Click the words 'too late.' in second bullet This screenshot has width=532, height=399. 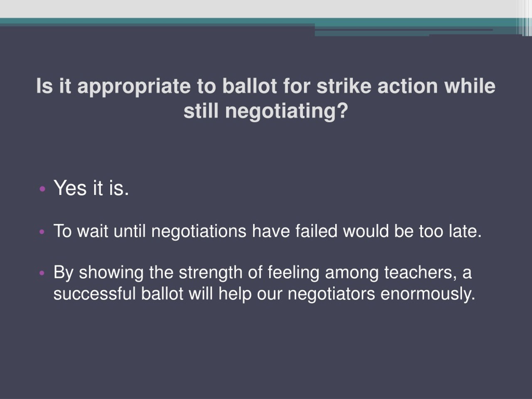coord(451,231)
